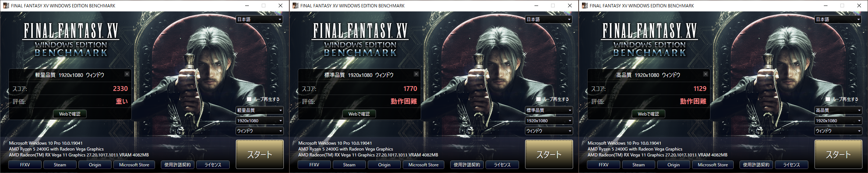Click the FFXV button in the 軽量品質 window
The width and height of the screenshot is (868, 173).
(x=25, y=165)
